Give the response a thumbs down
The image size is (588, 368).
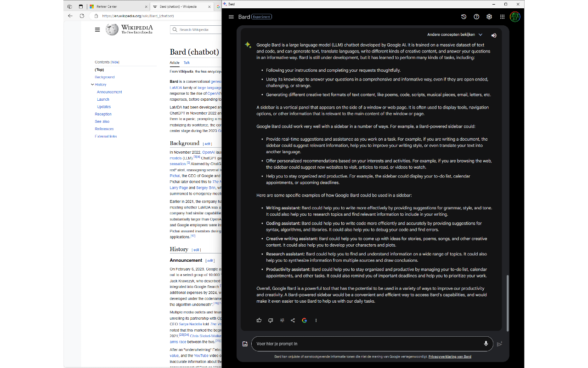(271, 320)
